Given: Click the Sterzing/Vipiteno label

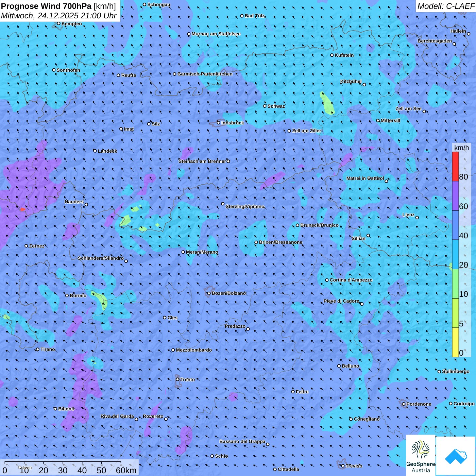Looking at the screenshot, I should tap(245, 206).
